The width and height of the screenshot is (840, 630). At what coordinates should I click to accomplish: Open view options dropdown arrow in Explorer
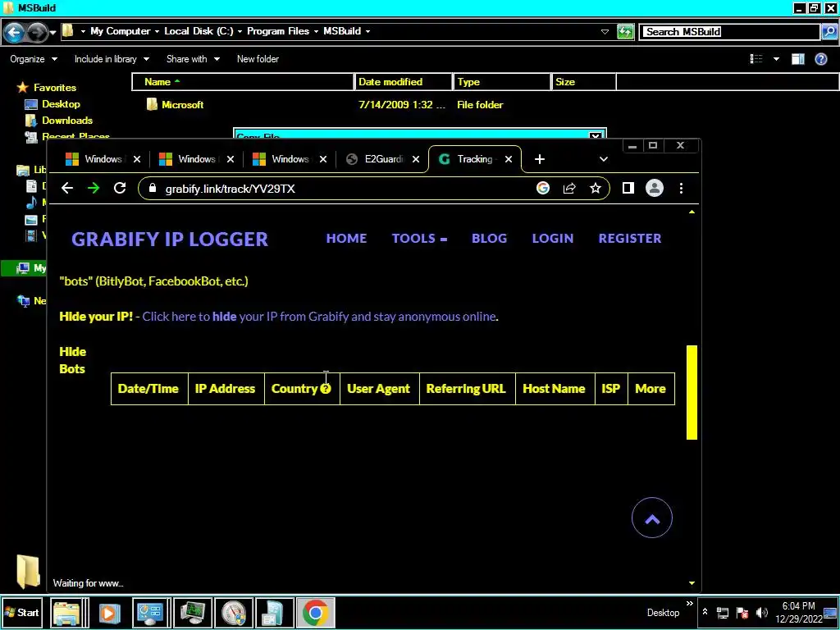pyautogui.click(x=776, y=59)
